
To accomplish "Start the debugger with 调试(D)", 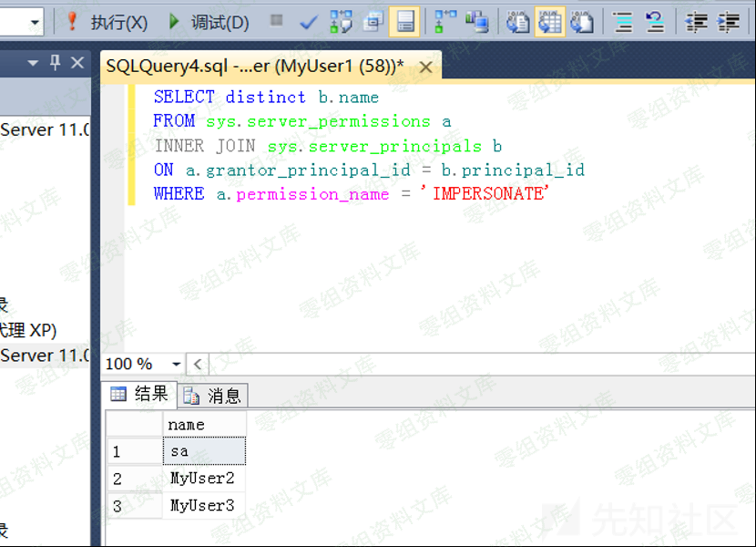I will (209, 22).
